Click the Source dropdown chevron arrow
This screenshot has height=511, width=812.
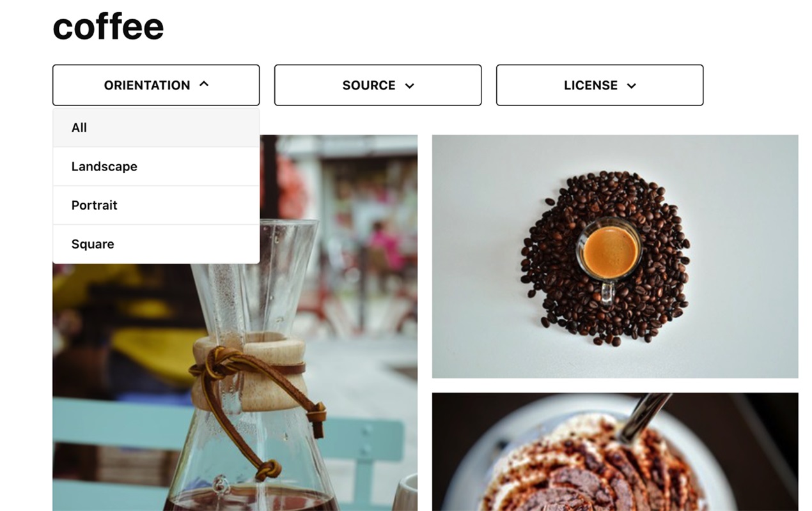pyautogui.click(x=410, y=86)
